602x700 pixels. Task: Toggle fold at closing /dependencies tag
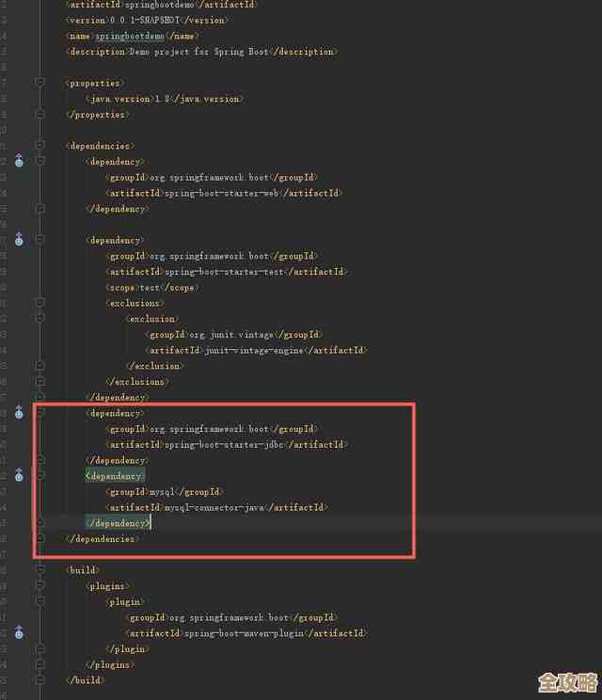click(40, 538)
